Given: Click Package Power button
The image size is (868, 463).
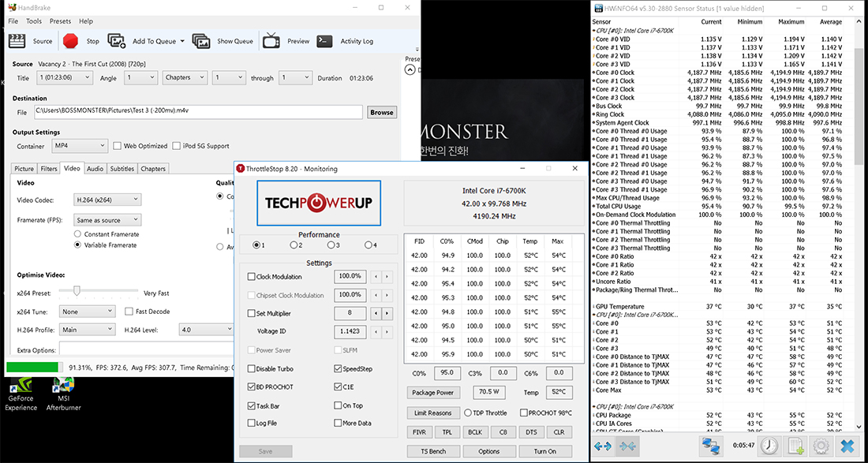Looking at the screenshot, I should point(433,393).
